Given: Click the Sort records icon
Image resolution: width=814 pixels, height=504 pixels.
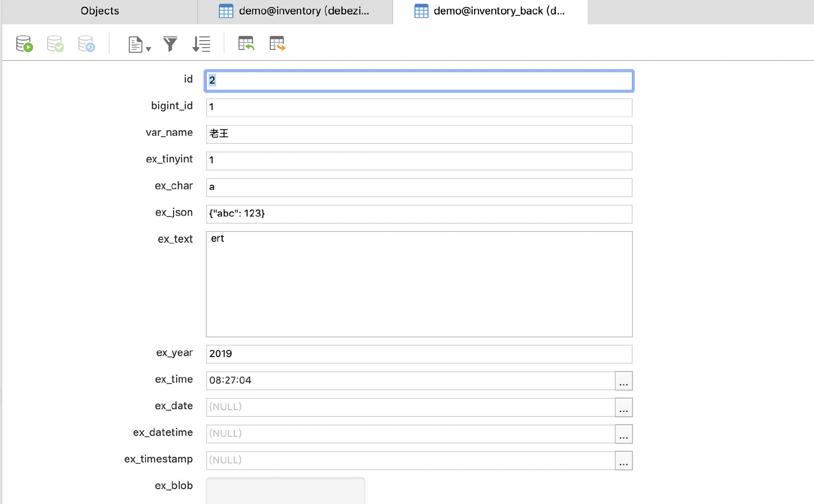Looking at the screenshot, I should (x=201, y=44).
